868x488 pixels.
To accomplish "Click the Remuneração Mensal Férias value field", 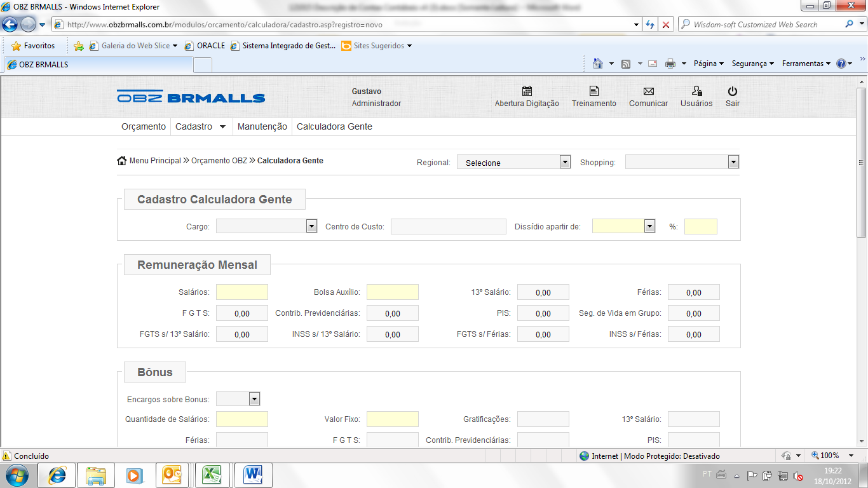I will (694, 292).
